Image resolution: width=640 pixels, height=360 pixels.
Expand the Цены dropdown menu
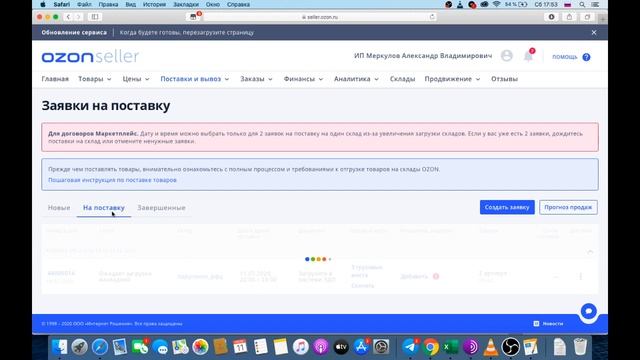pyautogui.click(x=136, y=79)
